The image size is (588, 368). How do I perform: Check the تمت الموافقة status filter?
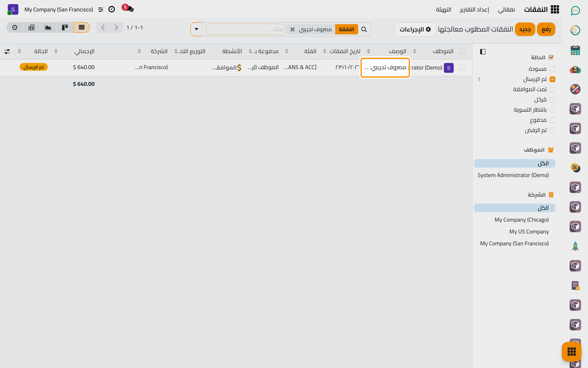tap(552, 90)
